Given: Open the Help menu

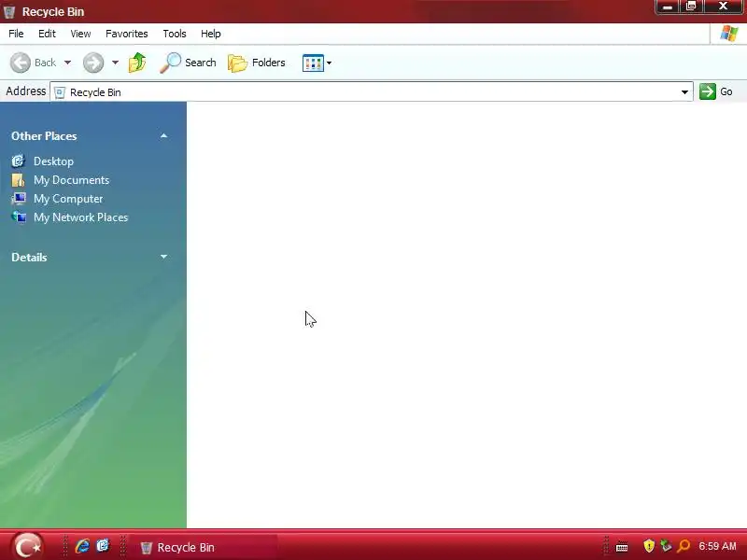Looking at the screenshot, I should point(211,34).
